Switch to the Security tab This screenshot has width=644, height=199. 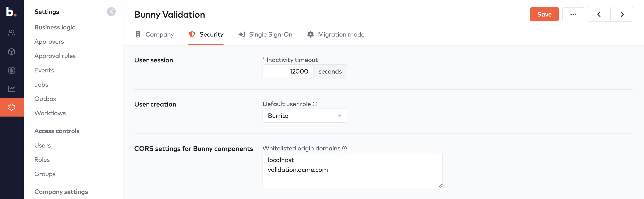[x=206, y=35]
